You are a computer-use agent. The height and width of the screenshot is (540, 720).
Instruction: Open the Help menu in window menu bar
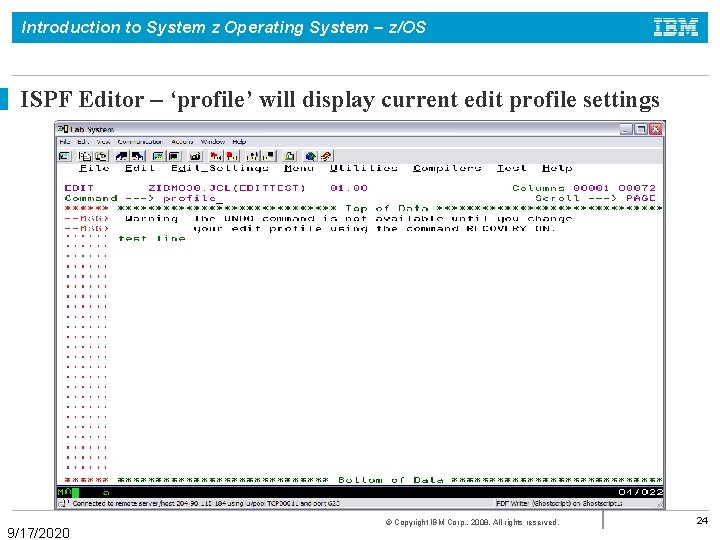(x=239, y=142)
